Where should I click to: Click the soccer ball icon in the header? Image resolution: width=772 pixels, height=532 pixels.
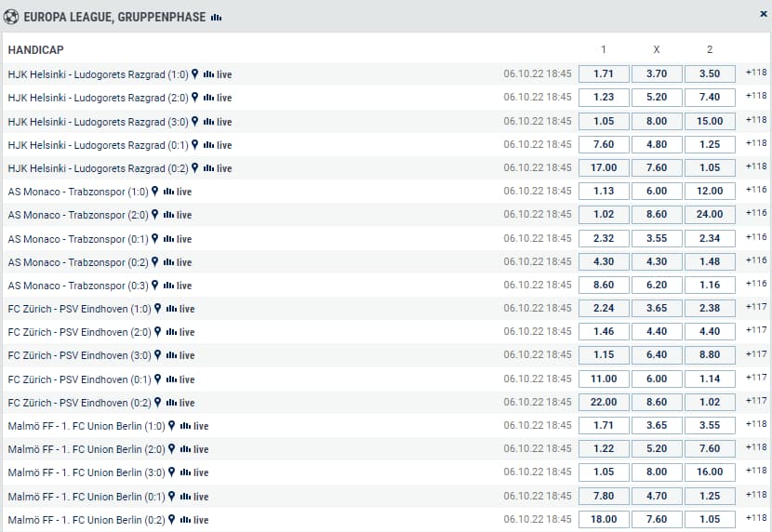(x=11, y=17)
